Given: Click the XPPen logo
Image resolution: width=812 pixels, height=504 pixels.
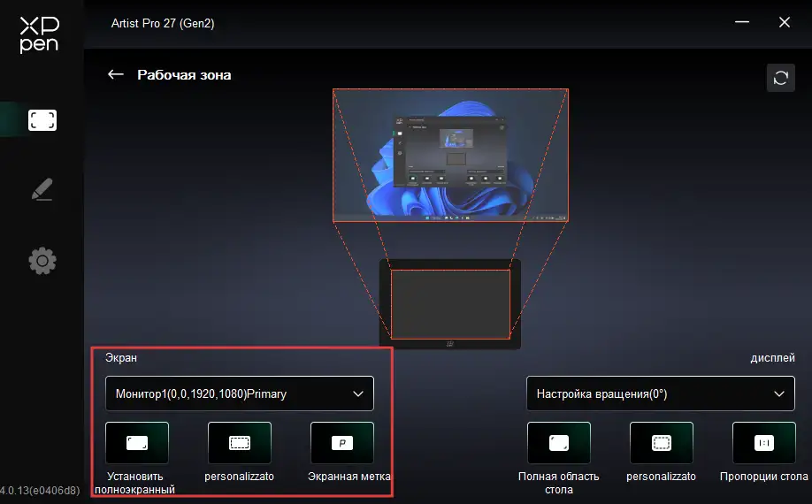Looking at the screenshot, I should [x=40, y=35].
